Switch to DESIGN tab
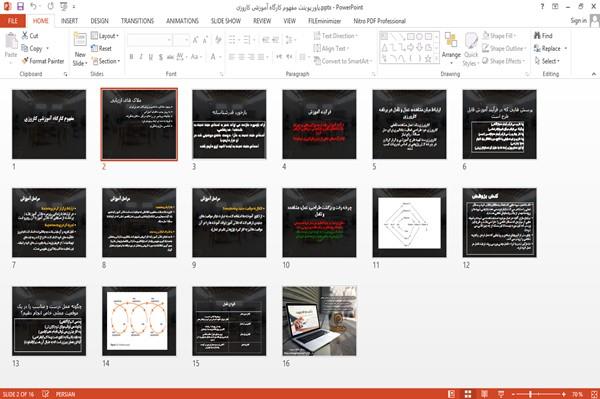The height and width of the screenshot is (399, 600). click(99, 21)
